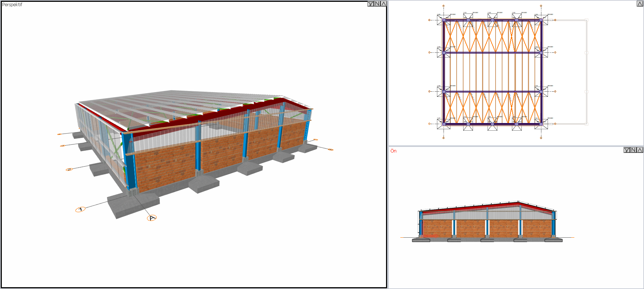Viewport: 644px width, 289px height.
Task: Click the up-arrow maximize icon of Perspektif viewport
Action: coord(383,4)
